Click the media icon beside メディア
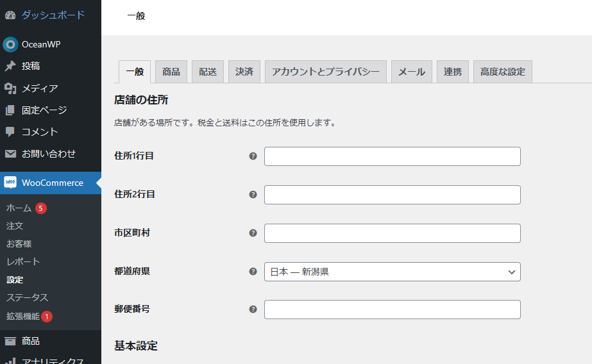 pyautogui.click(x=10, y=88)
